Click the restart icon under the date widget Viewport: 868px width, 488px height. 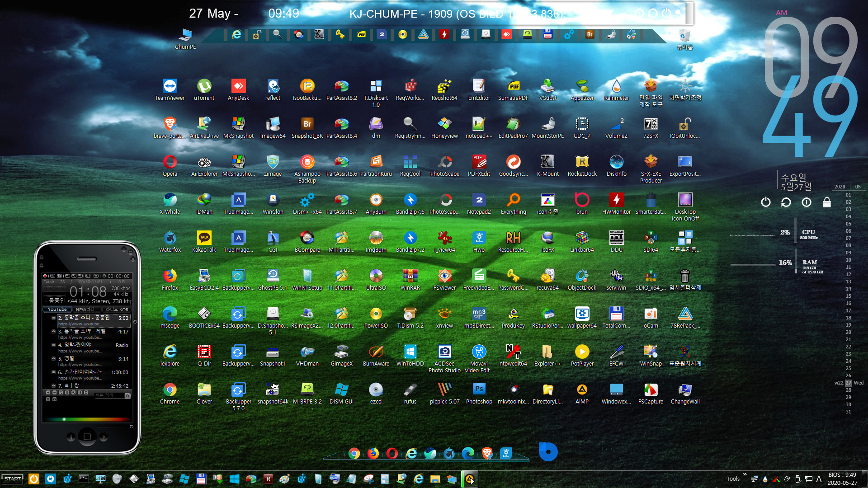[x=786, y=202]
